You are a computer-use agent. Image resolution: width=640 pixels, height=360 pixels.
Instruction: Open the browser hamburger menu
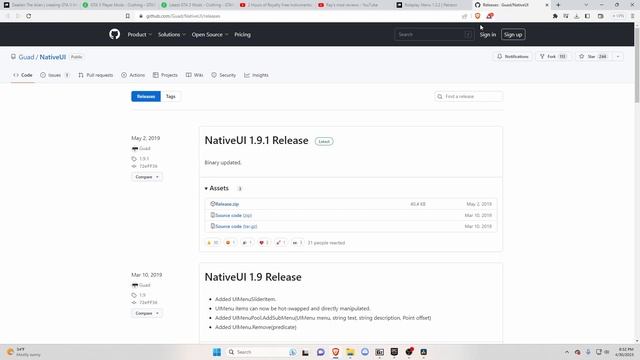point(633,16)
